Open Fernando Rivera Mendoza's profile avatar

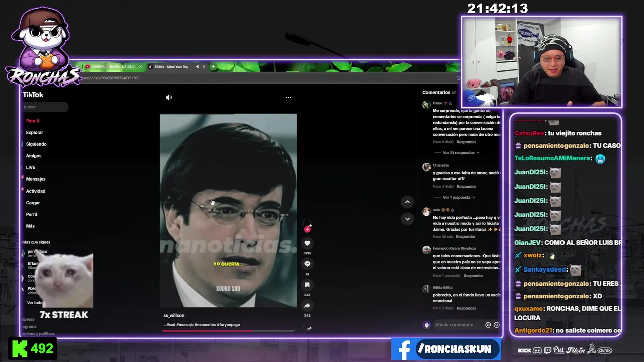(426, 250)
